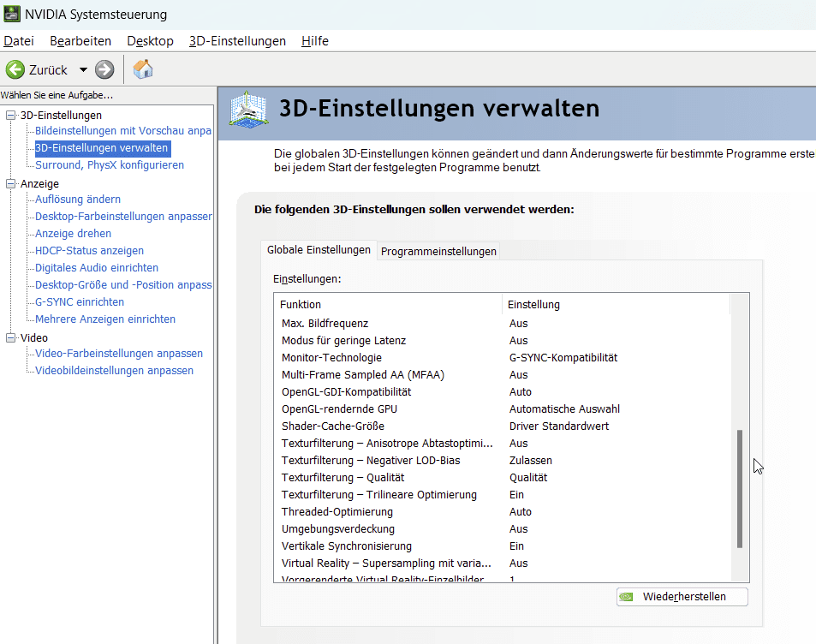Viewport: 816px width, 644px height.
Task: Select Texturfilterung – Anisotrope Abtastoptimierung row
Action: 503,444
